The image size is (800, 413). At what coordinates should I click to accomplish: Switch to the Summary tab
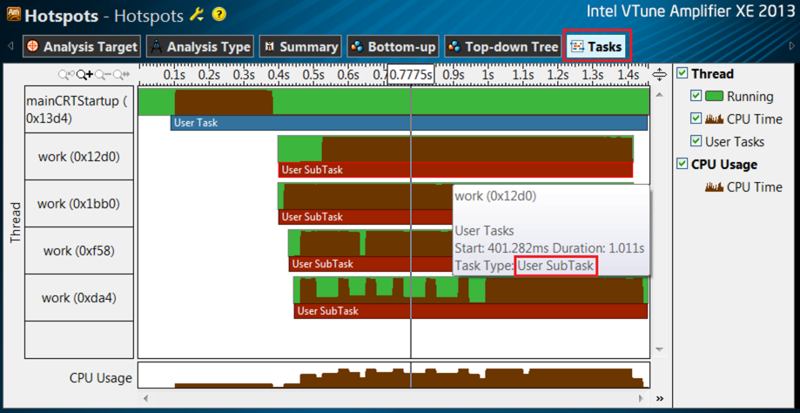(301, 47)
